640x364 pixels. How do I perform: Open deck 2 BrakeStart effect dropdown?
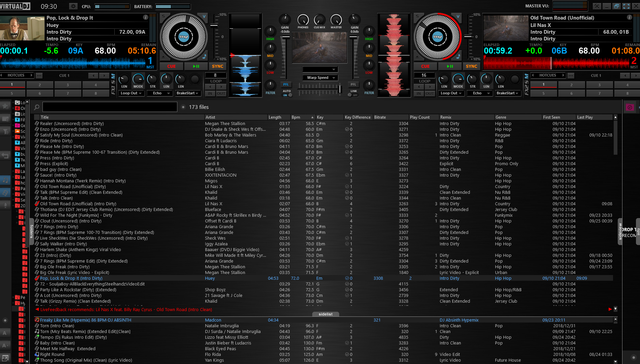point(508,93)
